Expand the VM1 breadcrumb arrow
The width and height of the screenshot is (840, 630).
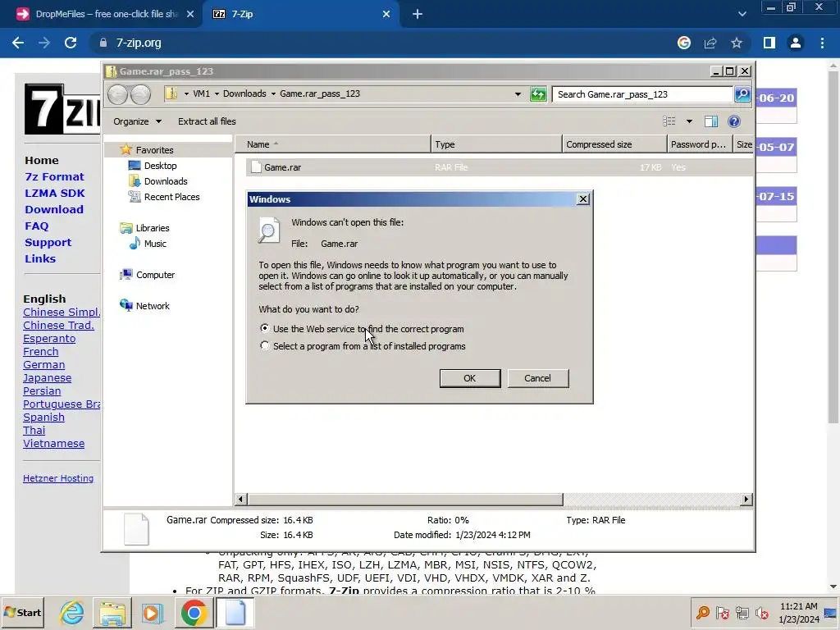tap(217, 94)
